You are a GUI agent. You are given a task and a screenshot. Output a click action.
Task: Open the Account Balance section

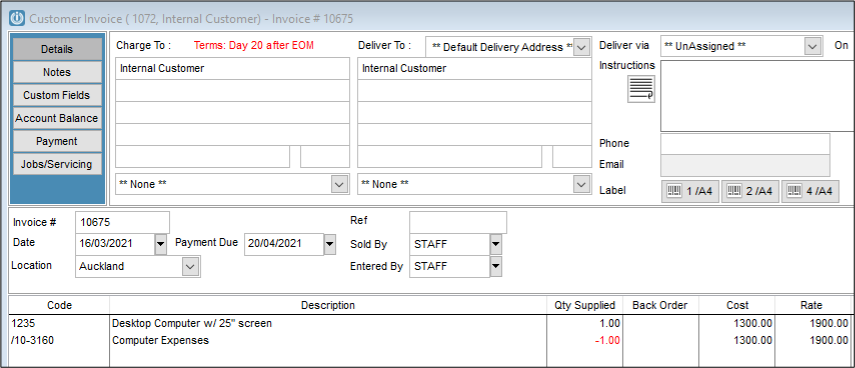(57, 118)
